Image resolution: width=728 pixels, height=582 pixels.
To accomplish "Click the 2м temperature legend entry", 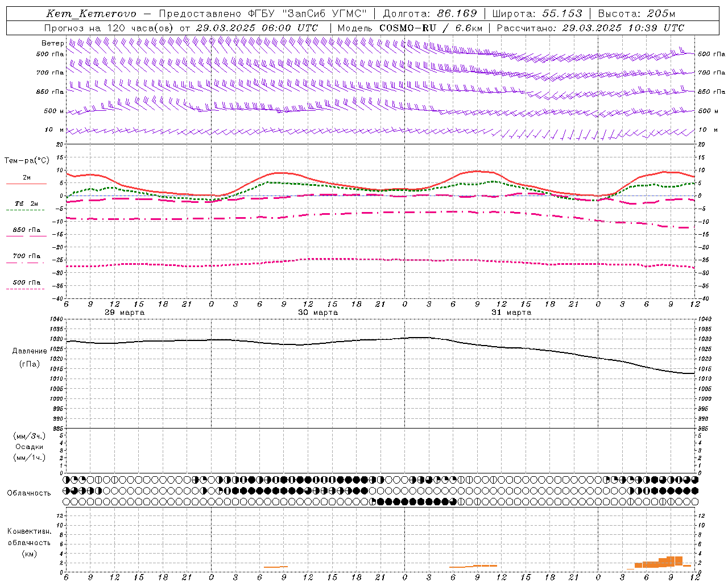I will point(27,178).
